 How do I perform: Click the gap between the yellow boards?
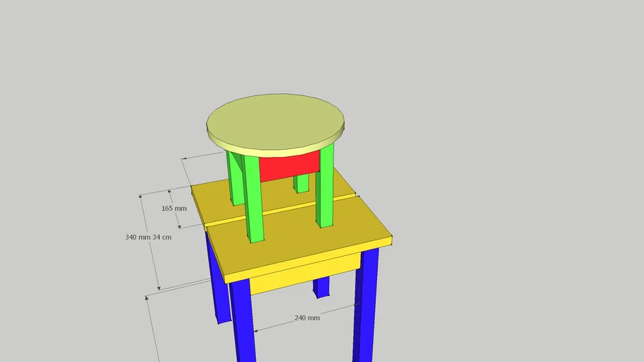click(x=283, y=211)
